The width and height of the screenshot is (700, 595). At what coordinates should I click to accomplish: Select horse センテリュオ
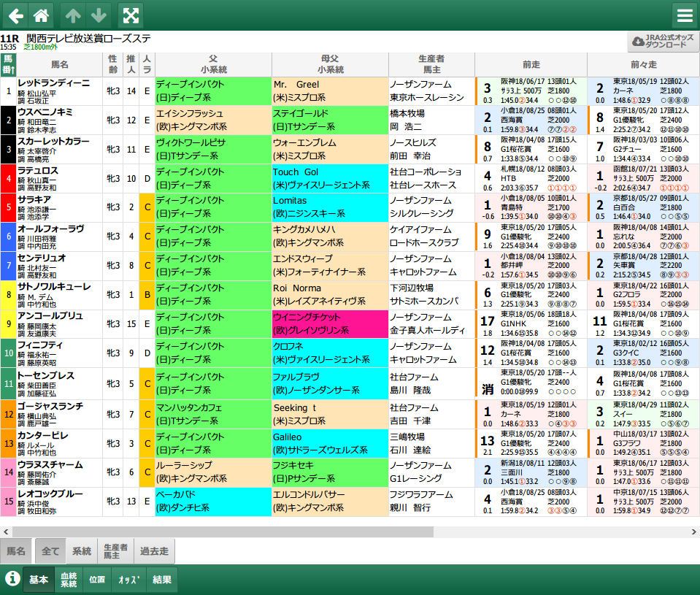pyautogui.click(x=42, y=258)
